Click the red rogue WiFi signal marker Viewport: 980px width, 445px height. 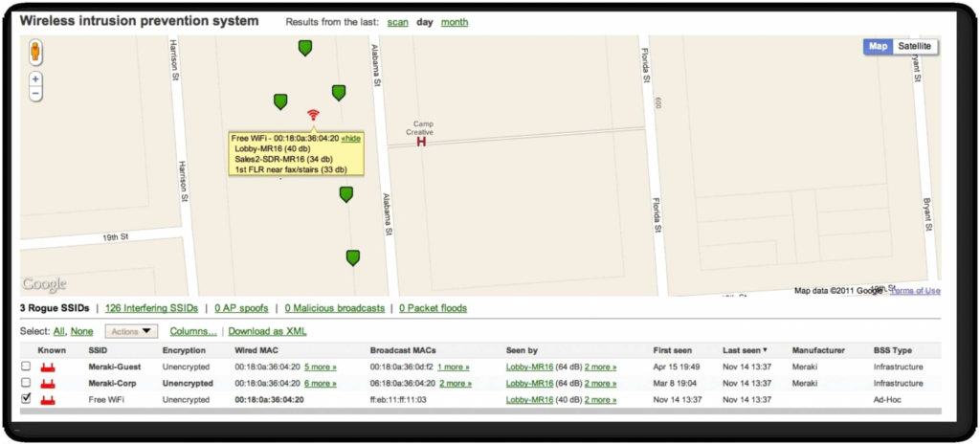[313, 116]
